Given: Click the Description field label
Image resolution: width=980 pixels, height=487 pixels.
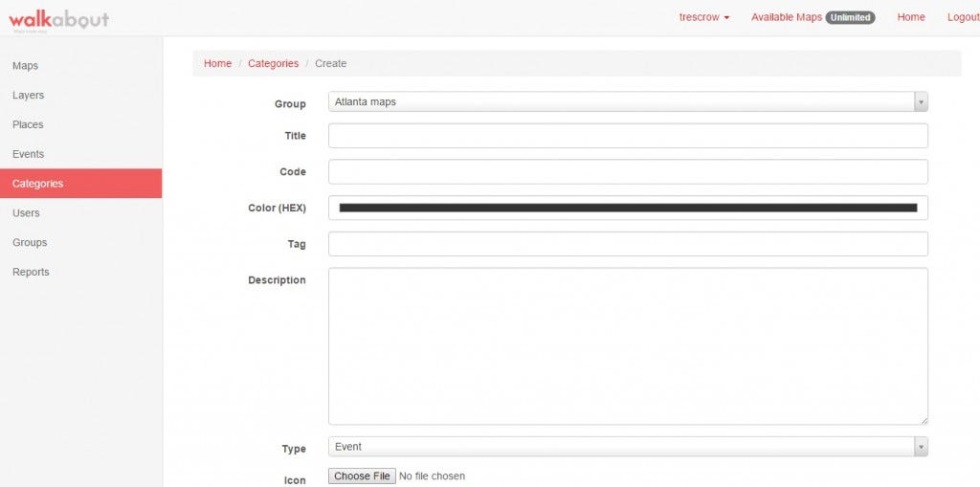Looking at the screenshot, I should [x=277, y=280].
